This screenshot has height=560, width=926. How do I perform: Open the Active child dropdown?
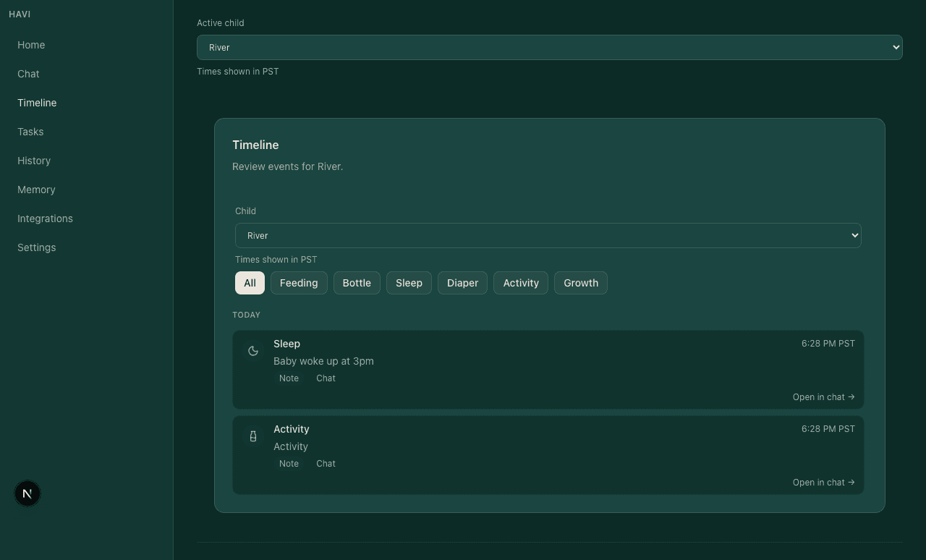(550, 47)
